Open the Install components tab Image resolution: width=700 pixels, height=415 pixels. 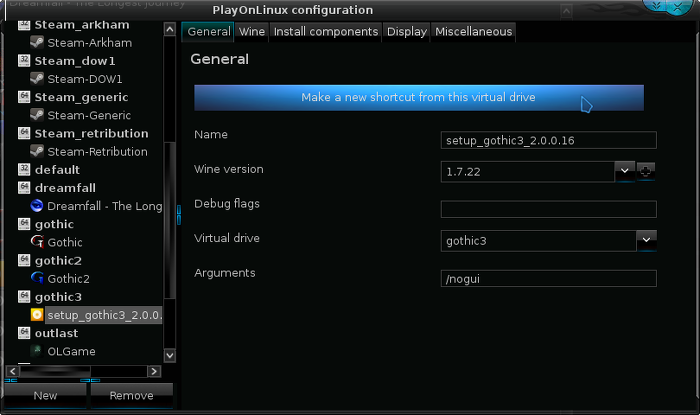coord(325,32)
